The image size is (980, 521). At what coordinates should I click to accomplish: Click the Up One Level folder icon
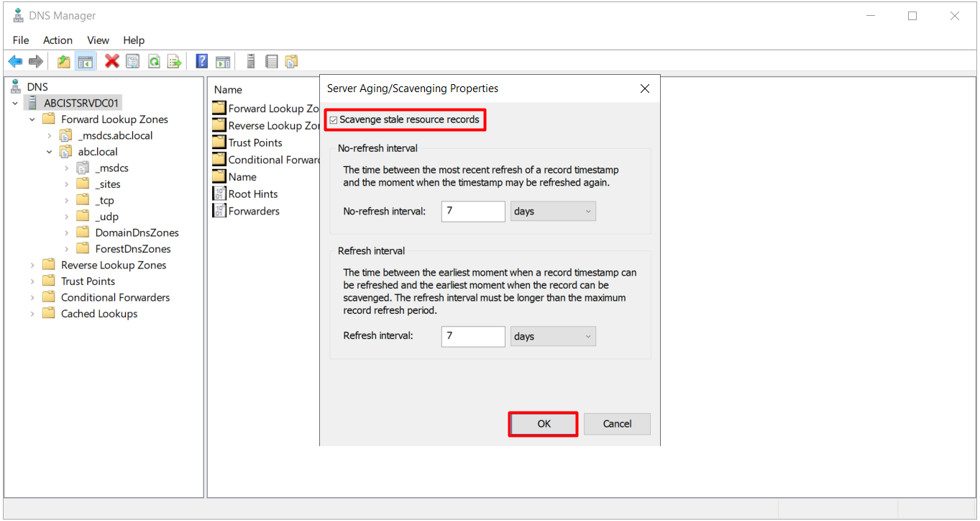point(64,61)
